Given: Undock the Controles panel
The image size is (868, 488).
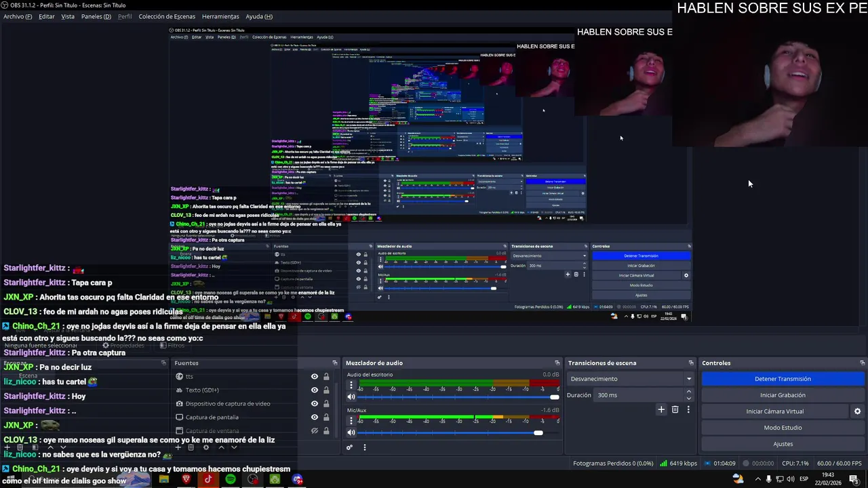Looking at the screenshot, I should coord(862,363).
